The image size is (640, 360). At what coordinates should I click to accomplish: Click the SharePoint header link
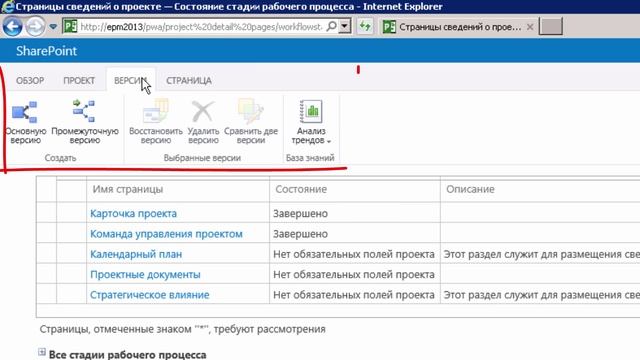pos(46,51)
